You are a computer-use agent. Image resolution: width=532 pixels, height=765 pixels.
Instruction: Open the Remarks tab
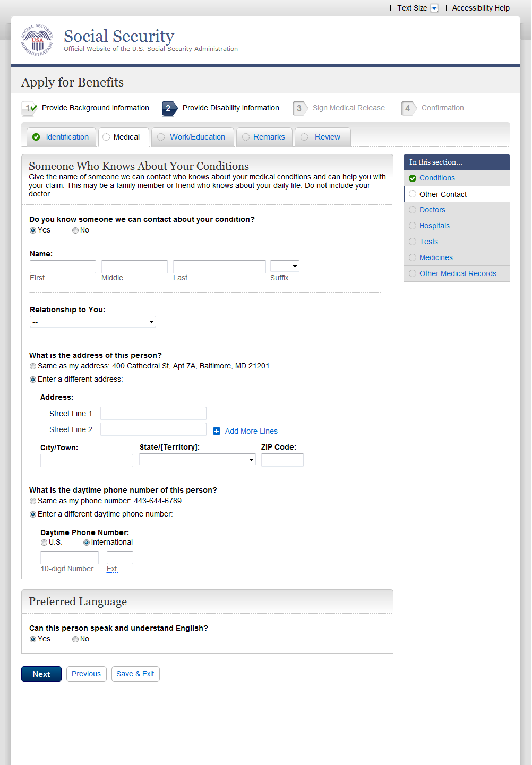tap(269, 137)
